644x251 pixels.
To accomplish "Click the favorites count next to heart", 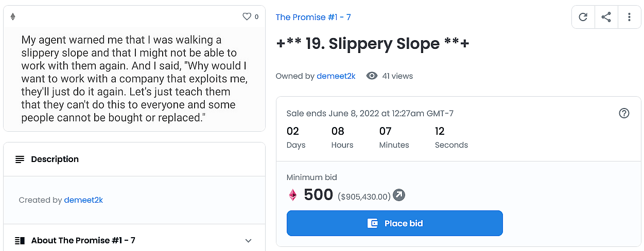I will [257, 17].
